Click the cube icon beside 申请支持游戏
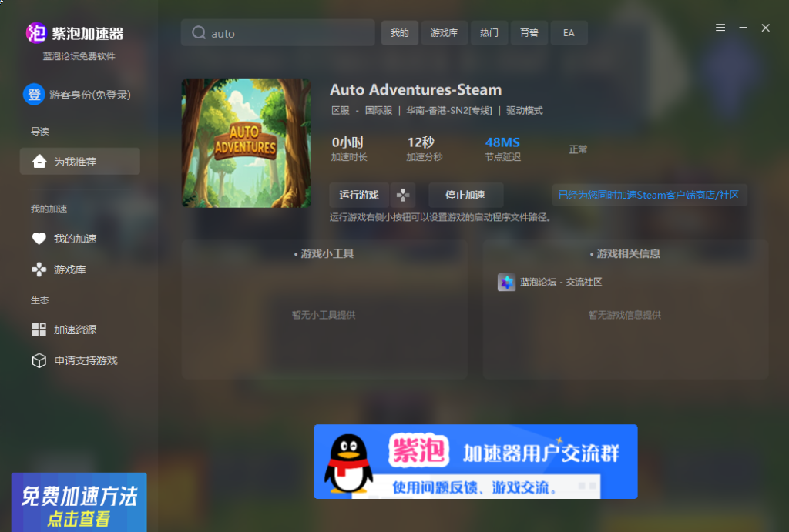The height and width of the screenshot is (532, 789). (39, 360)
